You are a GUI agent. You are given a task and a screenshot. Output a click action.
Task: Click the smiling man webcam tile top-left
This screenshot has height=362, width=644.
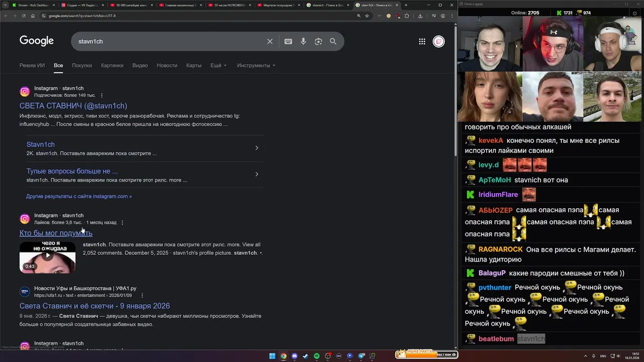(x=490, y=43)
